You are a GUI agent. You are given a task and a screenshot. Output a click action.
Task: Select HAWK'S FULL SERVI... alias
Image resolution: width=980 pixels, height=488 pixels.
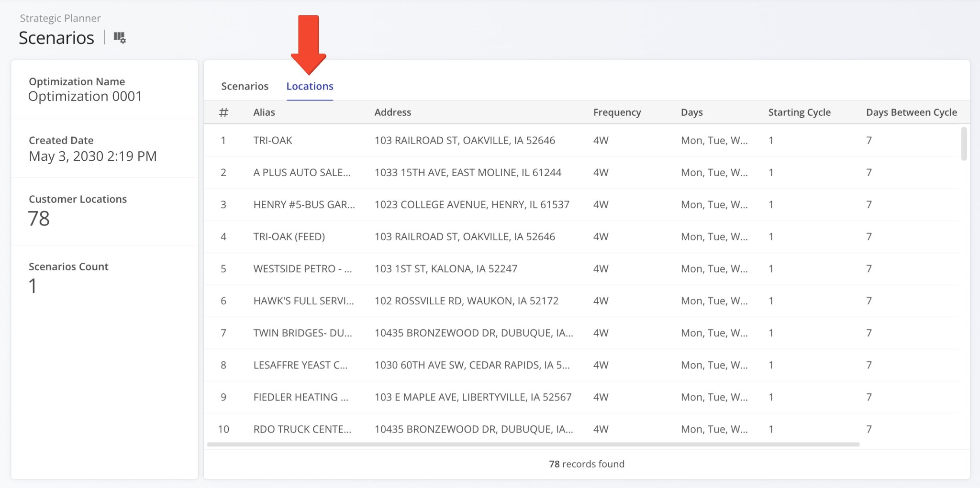coord(303,300)
